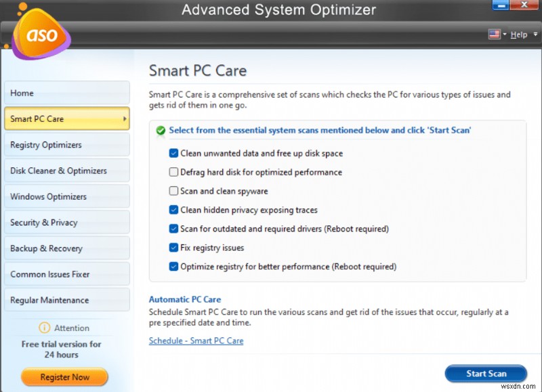Click the Start Scan button
The width and height of the screenshot is (542, 392).
click(486, 374)
